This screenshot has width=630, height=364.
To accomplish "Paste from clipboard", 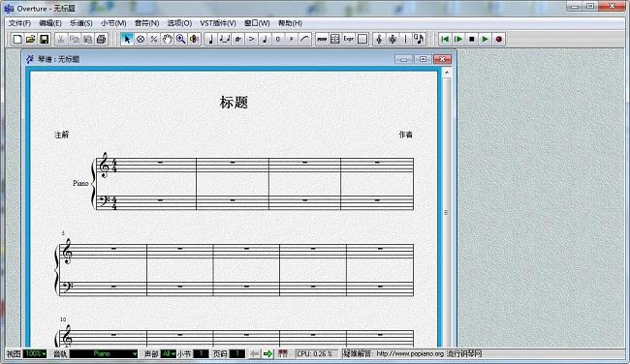I will [87, 39].
